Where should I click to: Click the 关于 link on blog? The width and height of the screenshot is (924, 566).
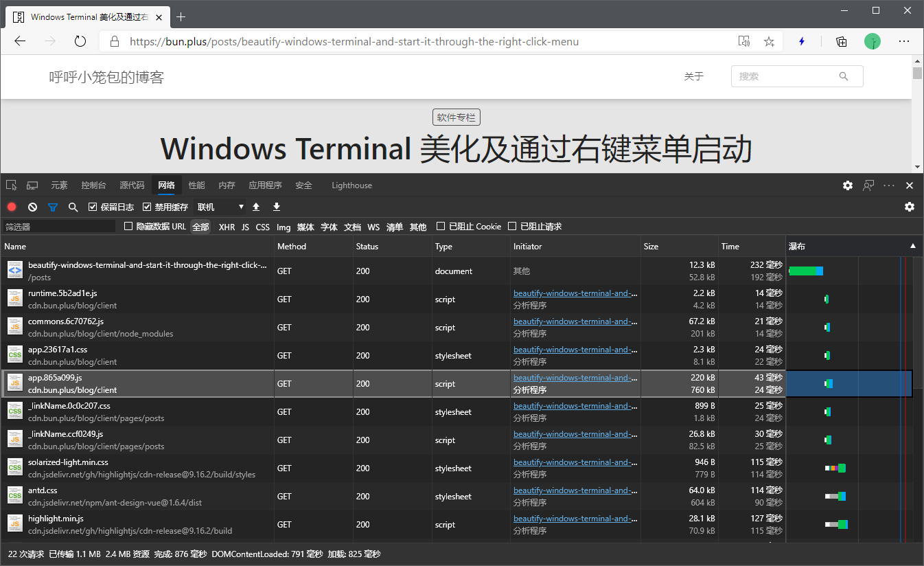click(693, 76)
